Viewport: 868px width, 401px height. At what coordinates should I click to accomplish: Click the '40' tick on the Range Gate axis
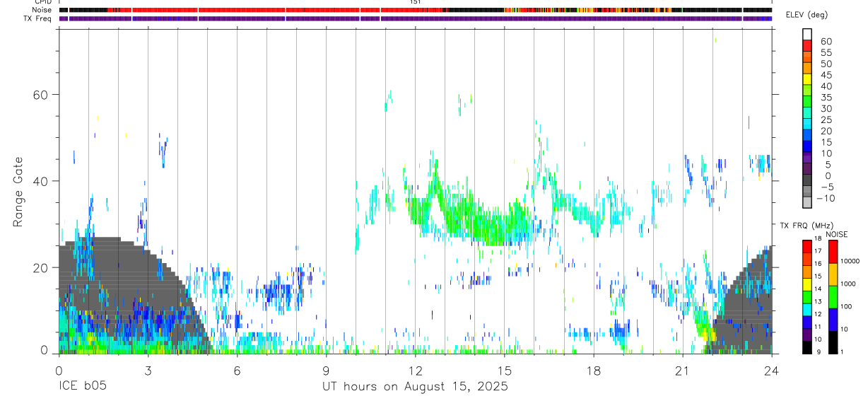42,181
